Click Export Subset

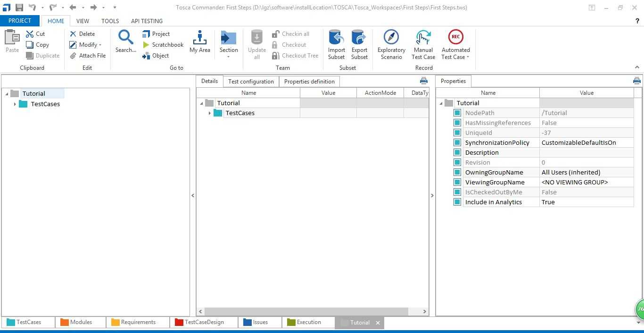pos(359,45)
